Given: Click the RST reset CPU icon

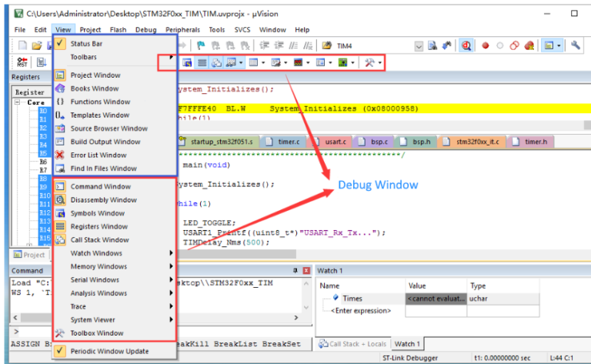Looking at the screenshot, I should 22,62.
